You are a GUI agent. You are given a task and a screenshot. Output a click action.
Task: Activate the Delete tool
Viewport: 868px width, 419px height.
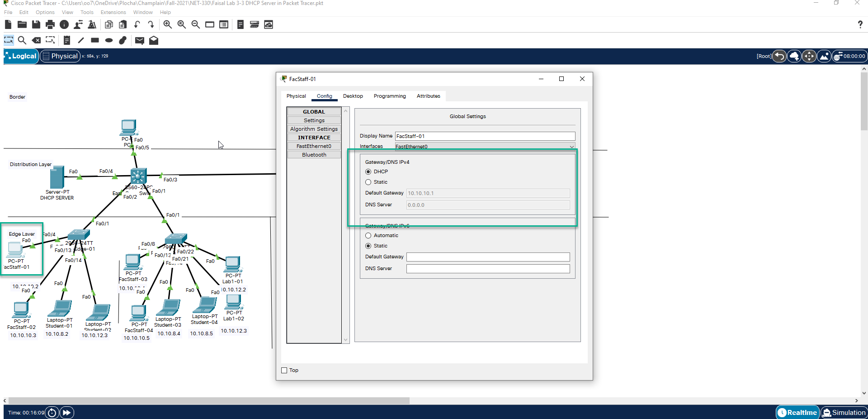coord(36,40)
